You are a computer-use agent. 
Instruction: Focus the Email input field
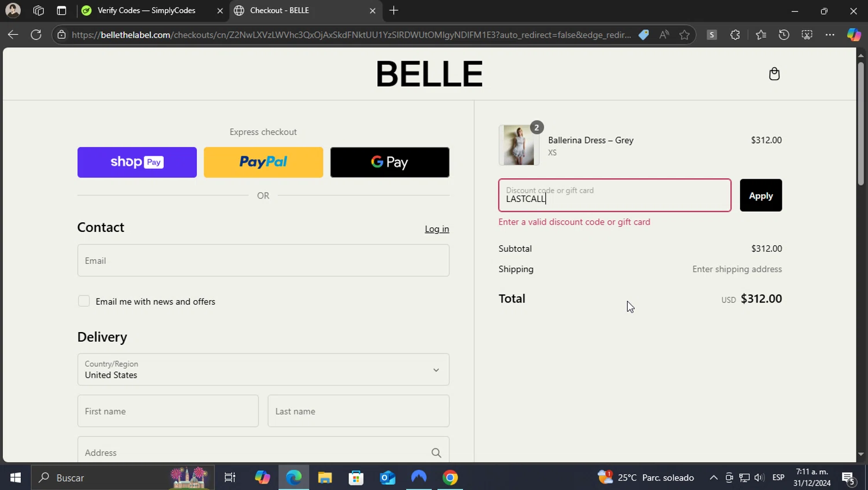coord(263,260)
